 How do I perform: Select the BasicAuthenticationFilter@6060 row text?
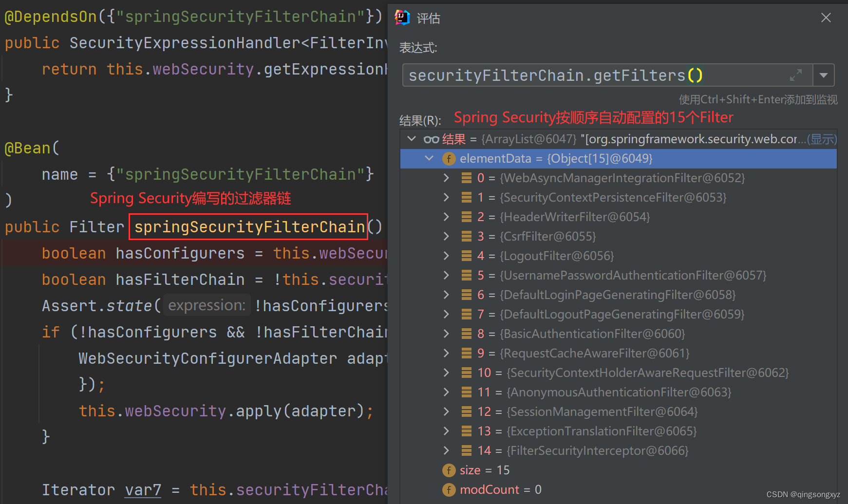pos(581,334)
